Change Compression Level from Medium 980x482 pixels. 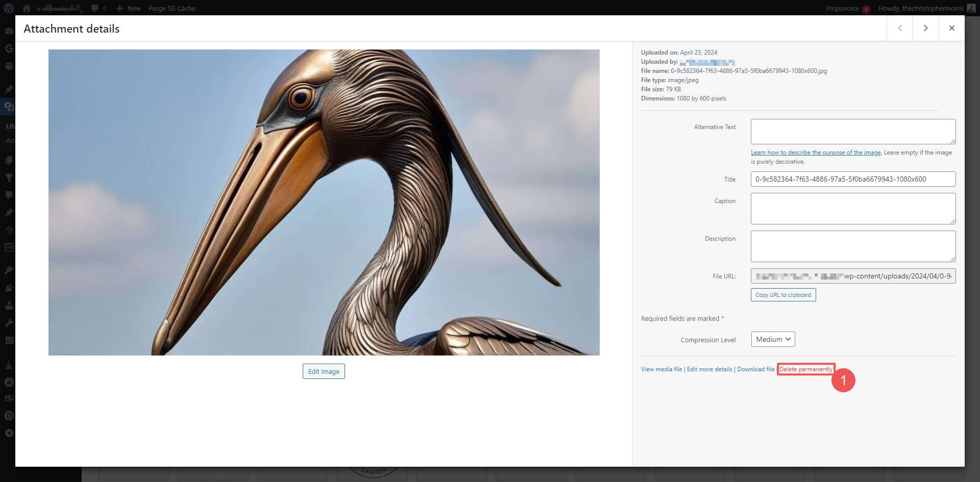click(772, 339)
